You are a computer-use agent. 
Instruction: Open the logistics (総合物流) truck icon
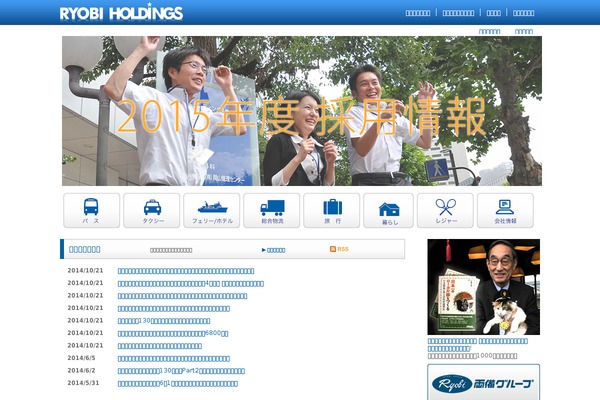click(272, 211)
